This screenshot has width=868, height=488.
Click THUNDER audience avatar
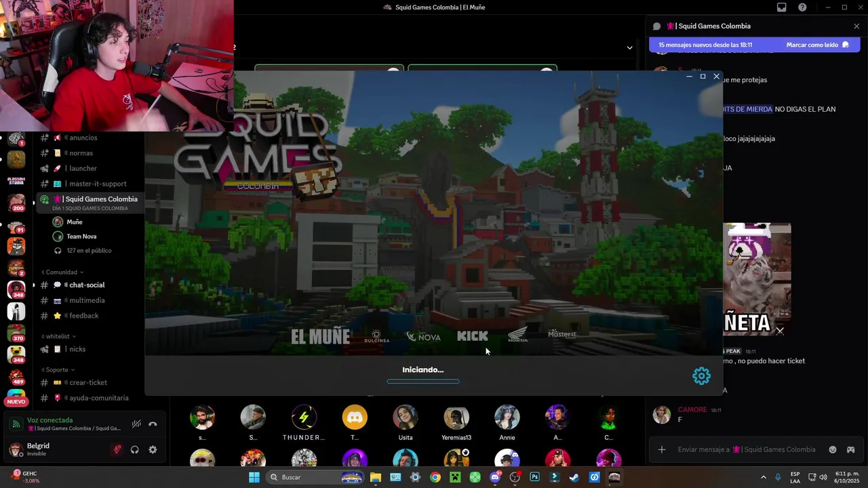click(304, 418)
